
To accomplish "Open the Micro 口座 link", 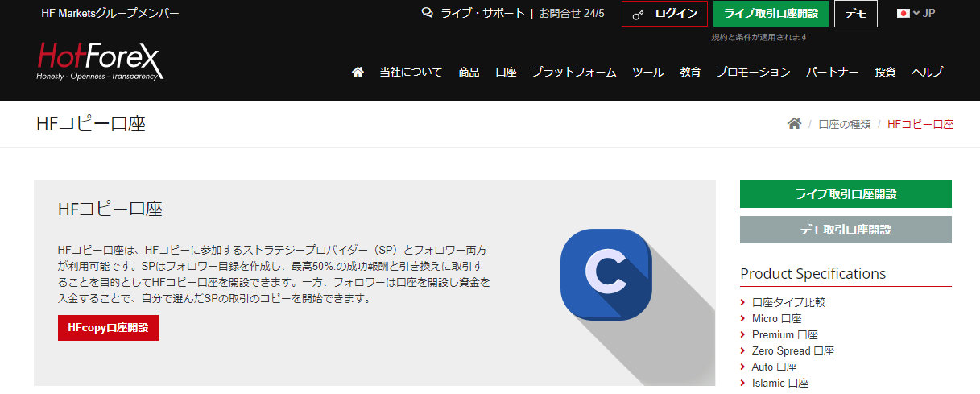I will click(x=776, y=318).
